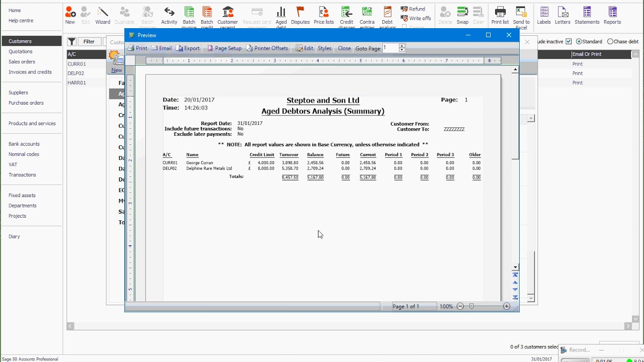Open Home in the sidebar

[15, 11]
